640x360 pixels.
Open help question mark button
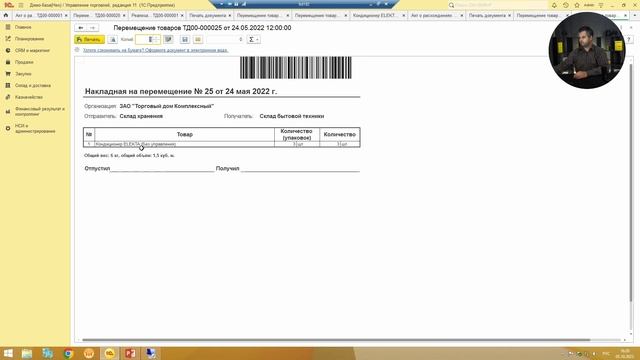pyautogui.click(x=629, y=40)
